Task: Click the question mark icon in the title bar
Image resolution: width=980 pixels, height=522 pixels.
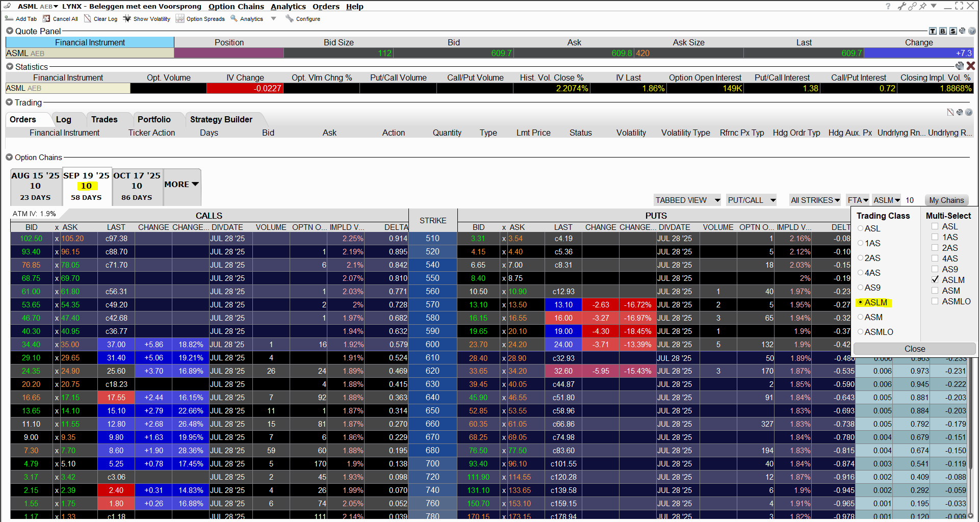Action: click(x=888, y=6)
